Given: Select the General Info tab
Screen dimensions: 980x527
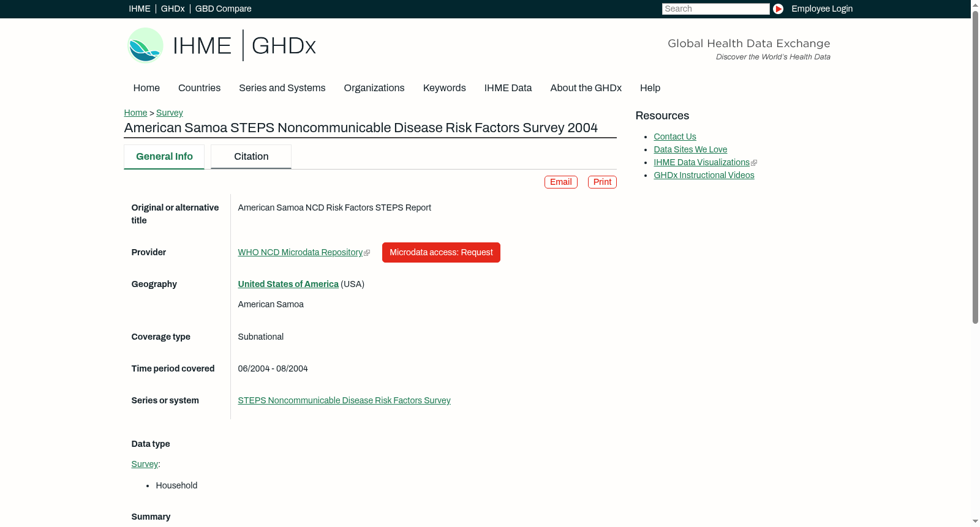Looking at the screenshot, I should click(x=164, y=157).
